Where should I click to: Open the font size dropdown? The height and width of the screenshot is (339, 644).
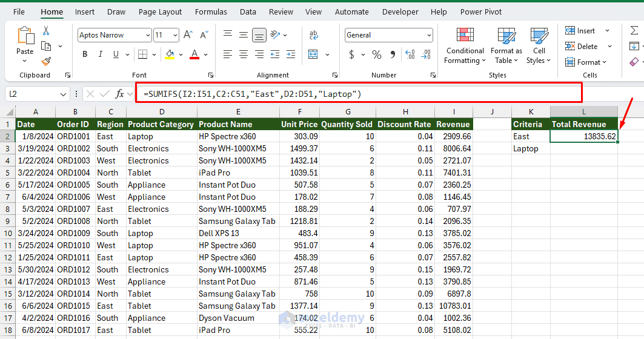pyautogui.click(x=175, y=35)
